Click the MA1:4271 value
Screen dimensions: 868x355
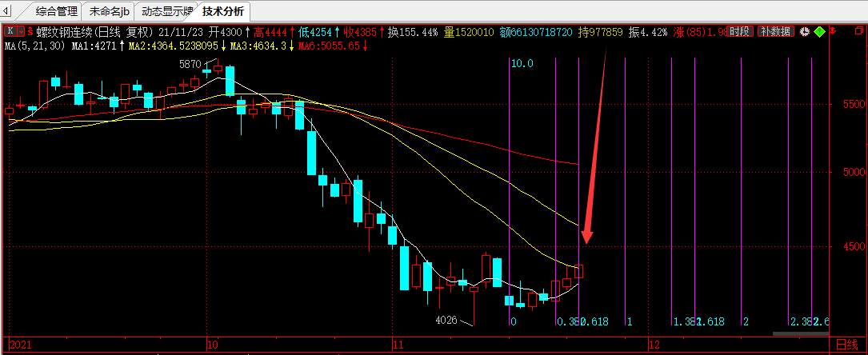tap(94, 46)
